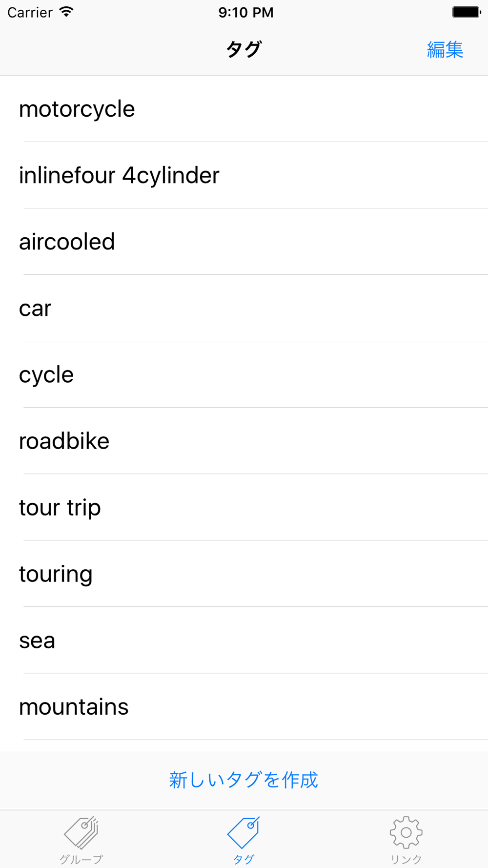Select the touring tag
The width and height of the screenshot is (488, 868).
point(56,574)
